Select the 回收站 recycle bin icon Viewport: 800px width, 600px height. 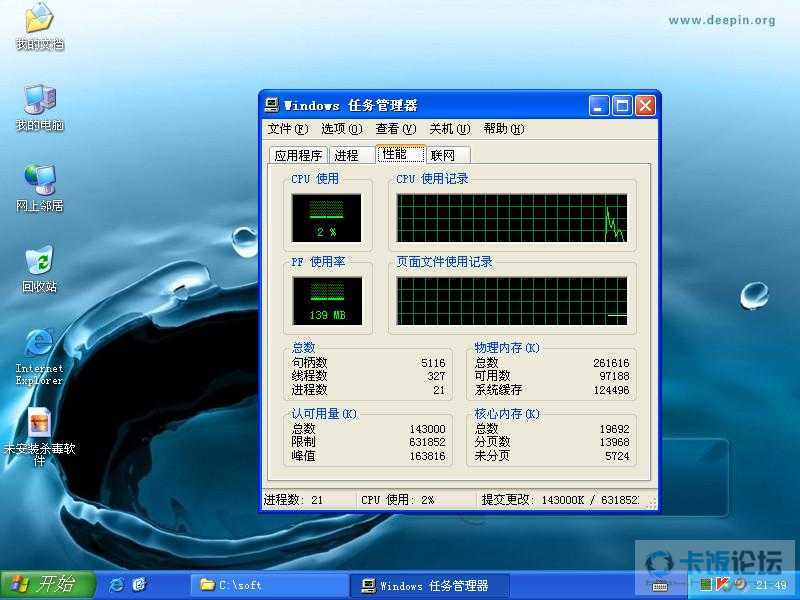pyautogui.click(x=39, y=269)
